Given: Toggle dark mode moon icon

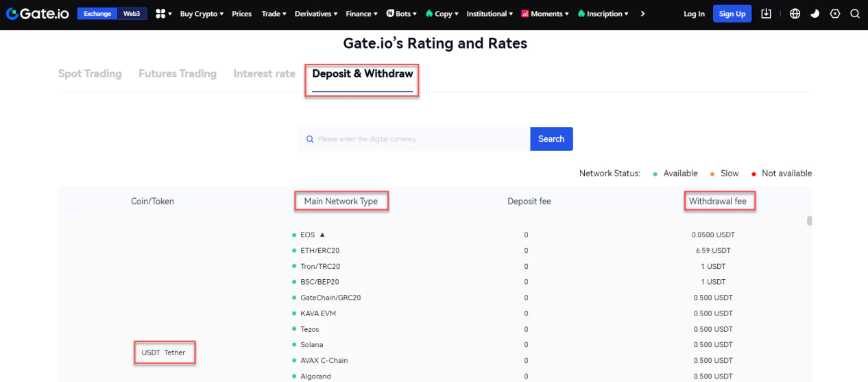Looking at the screenshot, I should point(815,14).
